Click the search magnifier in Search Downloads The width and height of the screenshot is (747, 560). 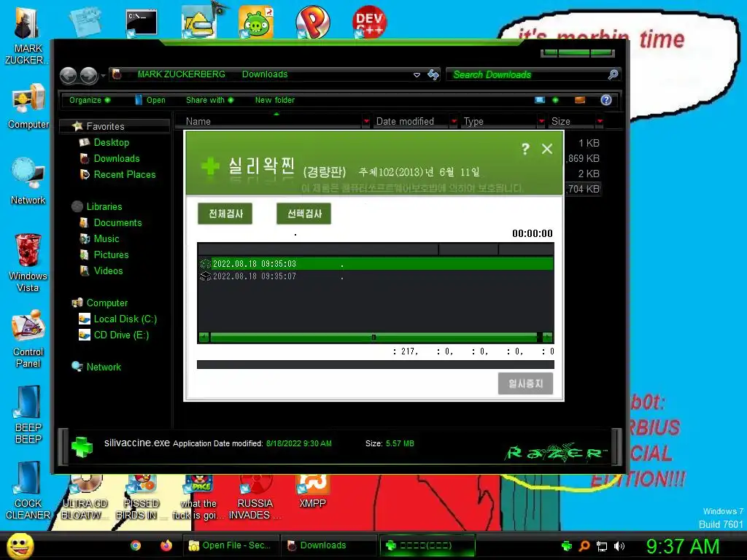click(x=613, y=74)
